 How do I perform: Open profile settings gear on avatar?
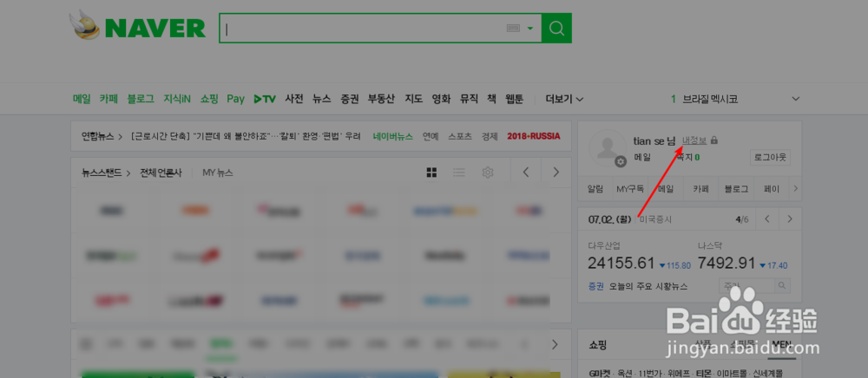tap(621, 161)
